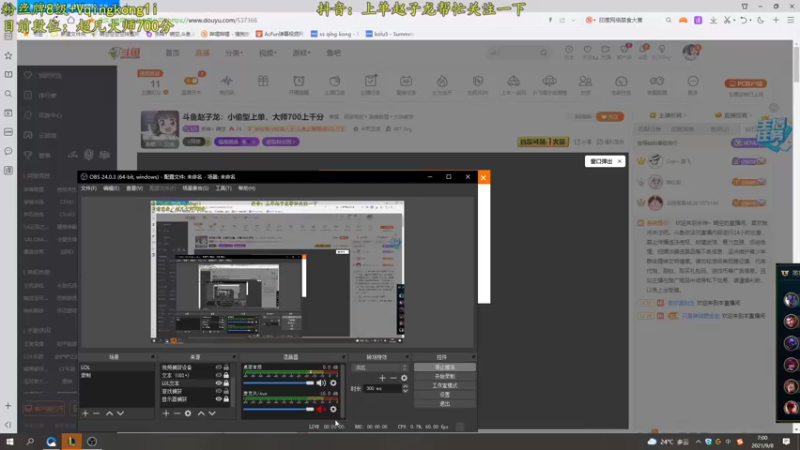This screenshot has width=800, height=450.
Task: Move source up with the up arrow in the sources panel
Action: tap(201, 413)
